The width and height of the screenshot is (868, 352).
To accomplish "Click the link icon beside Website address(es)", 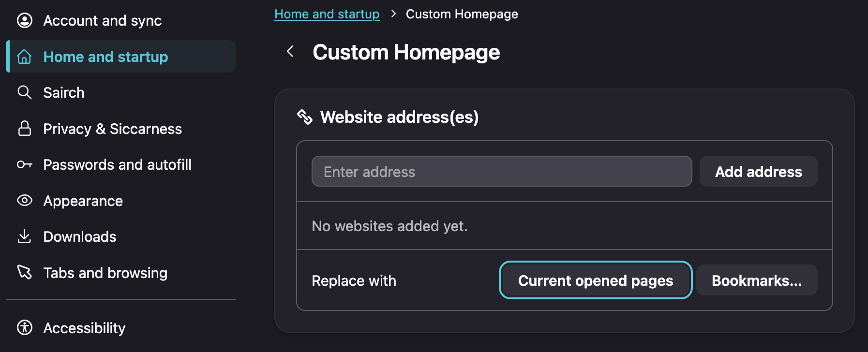I will [x=305, y=117].
